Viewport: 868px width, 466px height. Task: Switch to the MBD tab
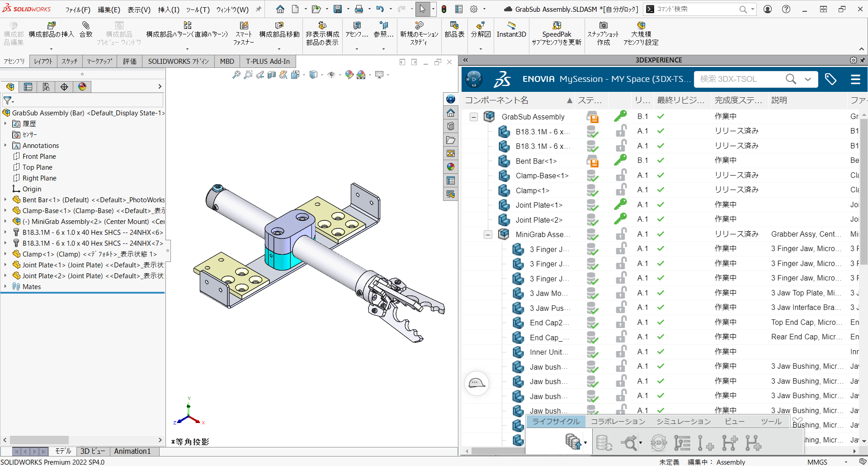pos(227,62)
